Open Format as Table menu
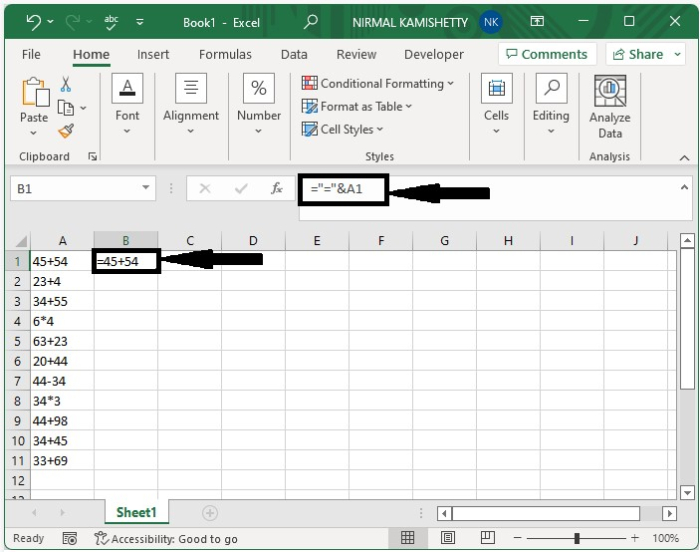 [x=357, y=106]
